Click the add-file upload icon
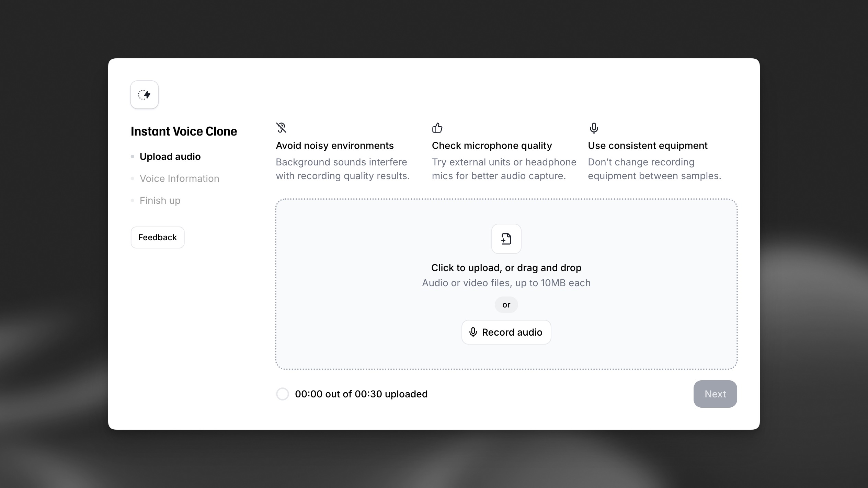868x488 pixels. pyautogui.click(x=506, y=239)
